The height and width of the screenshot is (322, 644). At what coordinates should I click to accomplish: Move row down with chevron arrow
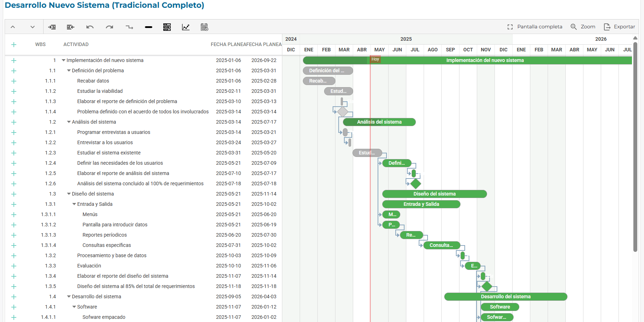tap(33, 27)
